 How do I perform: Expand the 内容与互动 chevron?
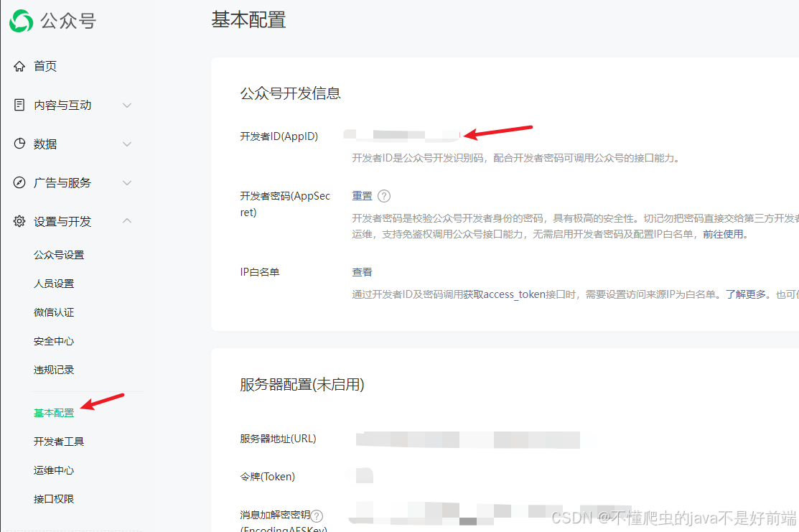click(x=127, y=105)
